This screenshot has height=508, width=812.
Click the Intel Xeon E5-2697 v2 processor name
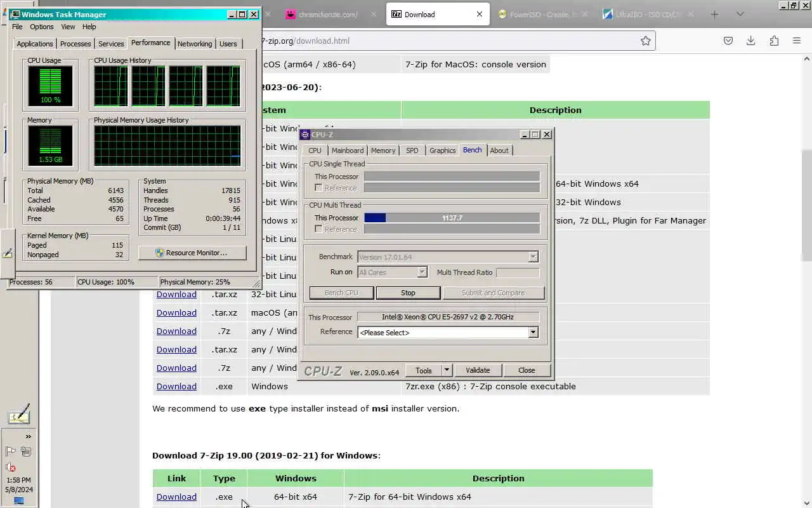click(448, 317)
